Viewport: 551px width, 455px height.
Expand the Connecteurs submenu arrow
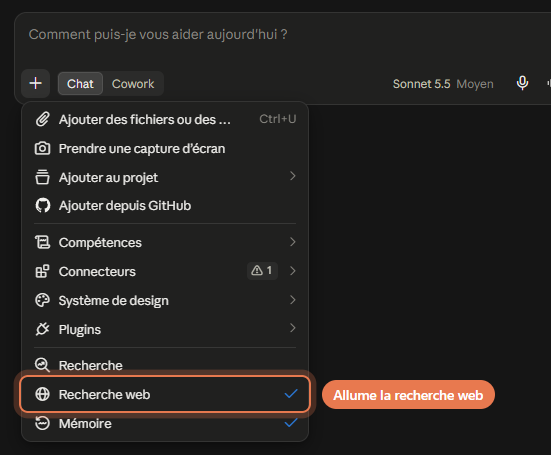click(x=292, y=271)
